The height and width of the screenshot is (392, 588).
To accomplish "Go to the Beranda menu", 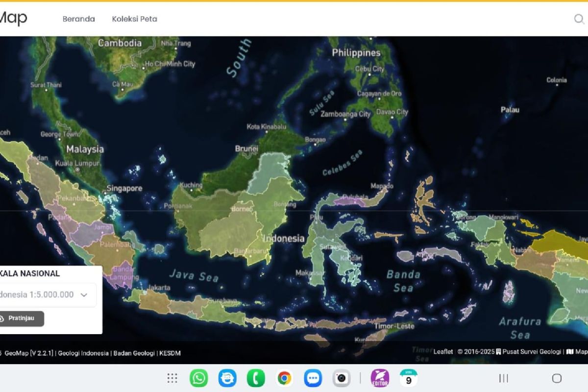I will [78, 19].
